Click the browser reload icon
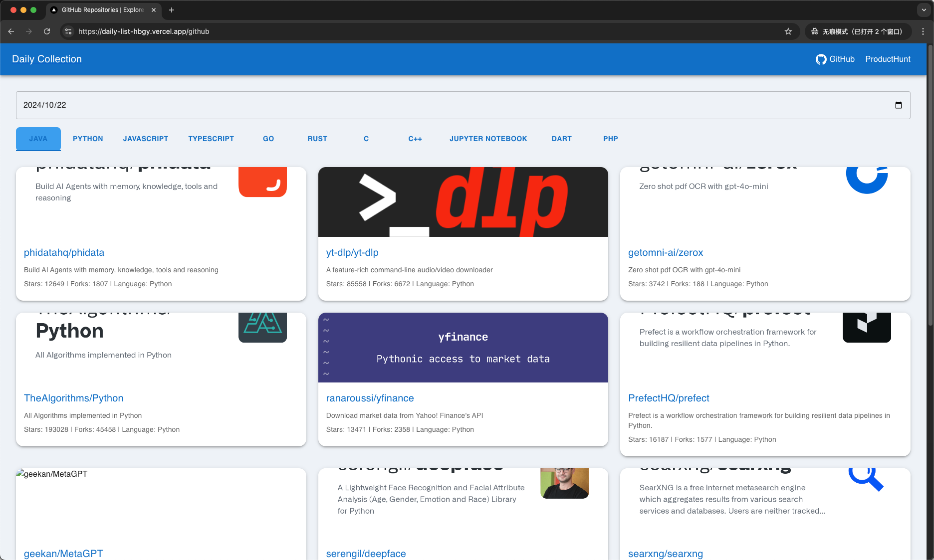Screen dimensions: 934x560 click(47, 31)
